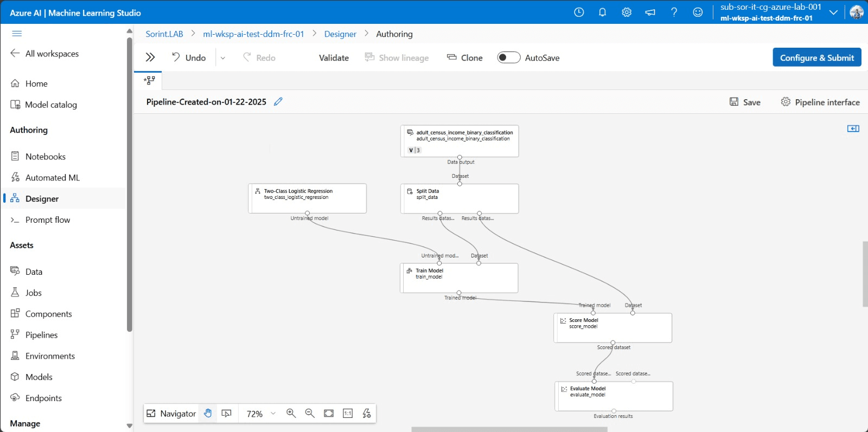The height and width of the screenshot is (432, 868).
Task: Open settings gear in top bar
Action: [627, 12]
